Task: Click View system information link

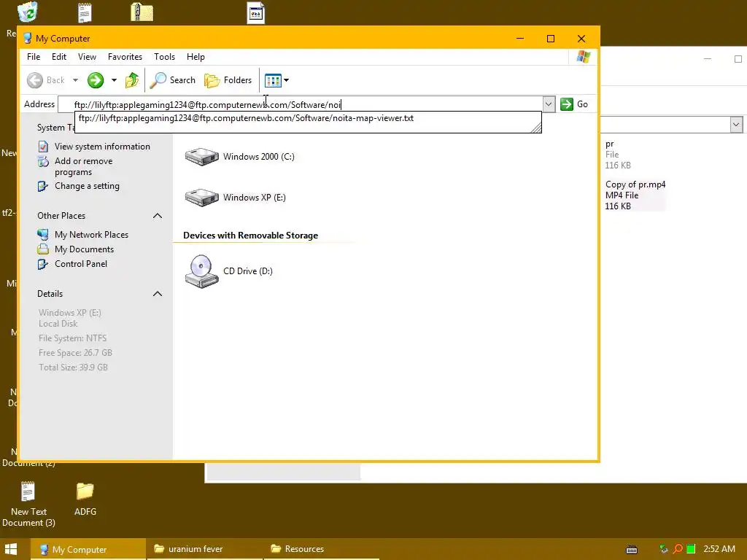Action: pos(102,147)
